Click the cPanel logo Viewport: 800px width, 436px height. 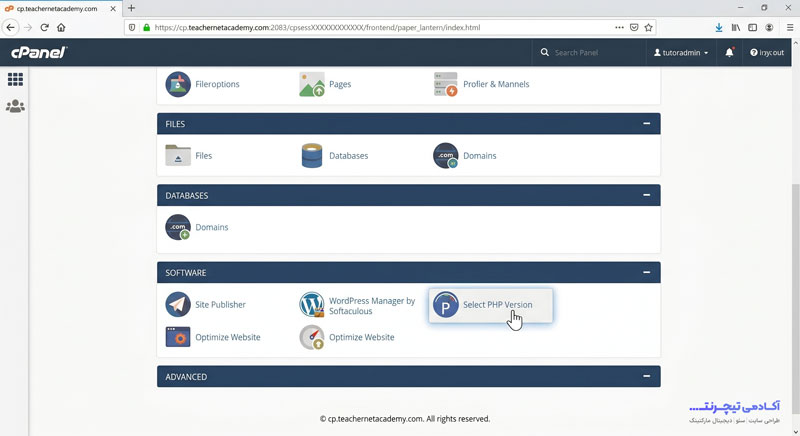click(x=39, y=52)
